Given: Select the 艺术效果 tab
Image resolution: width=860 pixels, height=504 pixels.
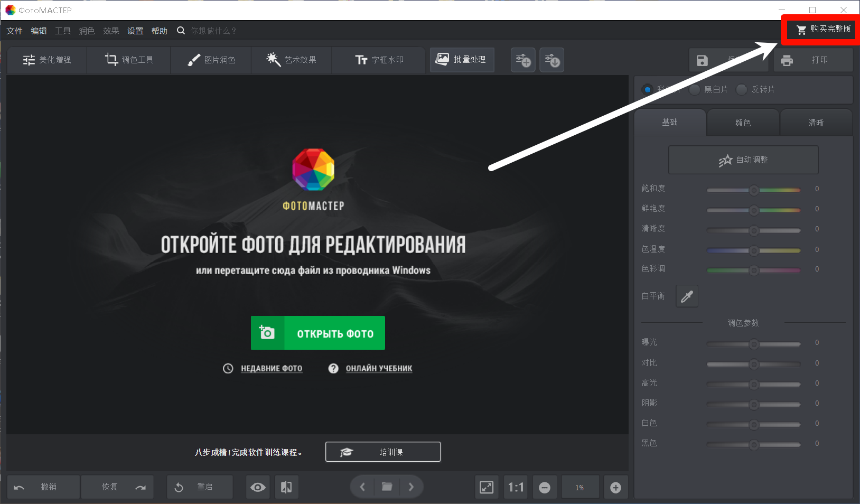Looking at the screenshot, I should click(x=292, y=60).
